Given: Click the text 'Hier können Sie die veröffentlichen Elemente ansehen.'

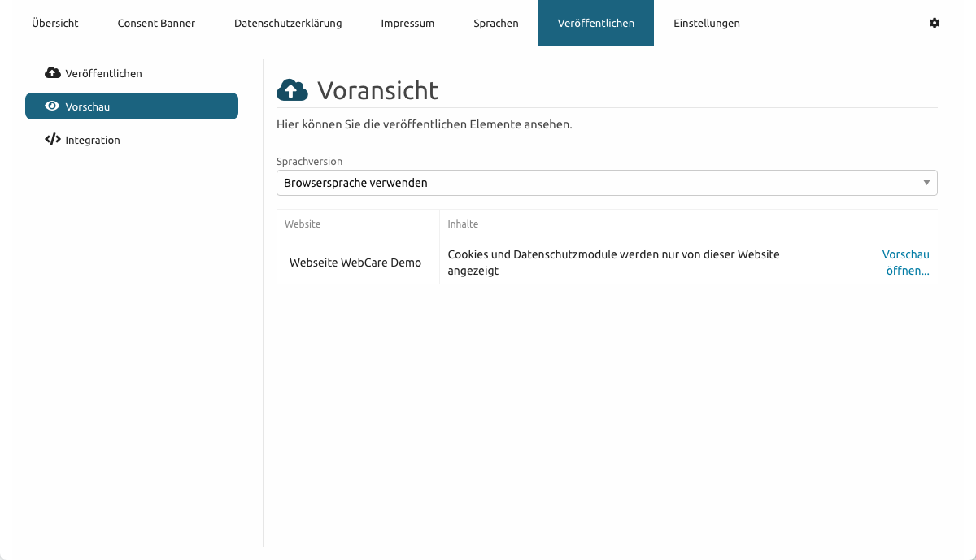Looking at the screenshot, I should [425, 125].
